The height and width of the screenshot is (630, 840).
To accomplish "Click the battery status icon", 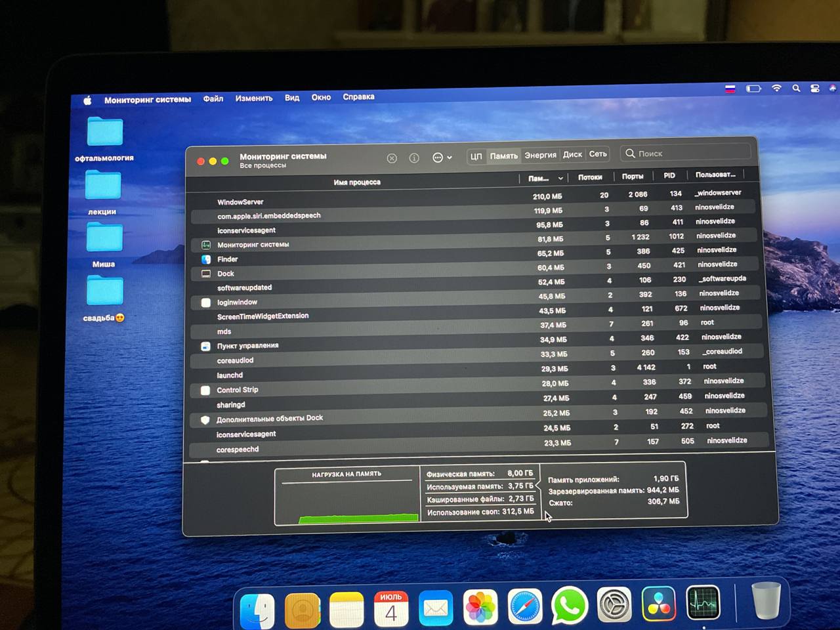I will point(753,89).
